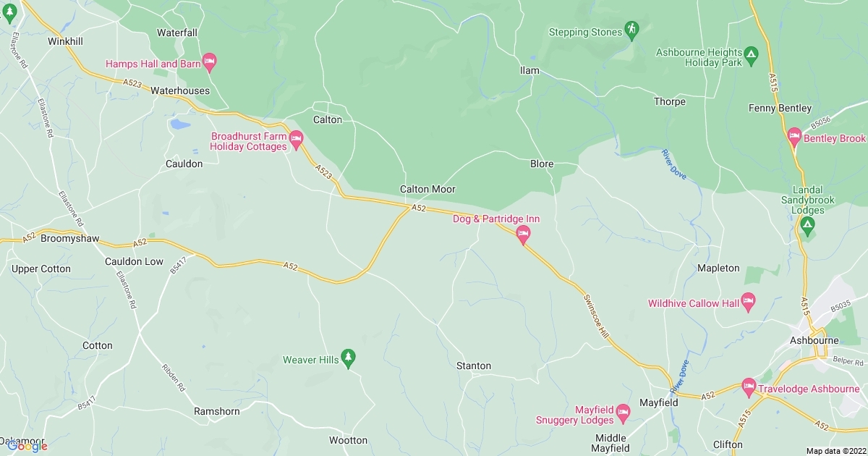Viewport: 868px width, 456px height.
Task: Click the Mapleton village label
Action: pyautogui.click(x=718, y=268)
